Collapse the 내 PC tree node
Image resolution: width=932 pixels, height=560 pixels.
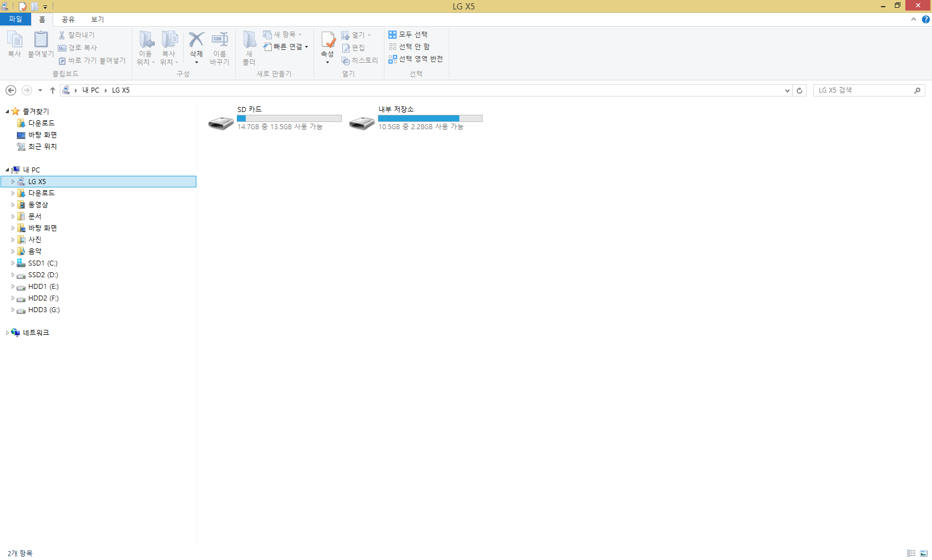[x=7, y=170]
